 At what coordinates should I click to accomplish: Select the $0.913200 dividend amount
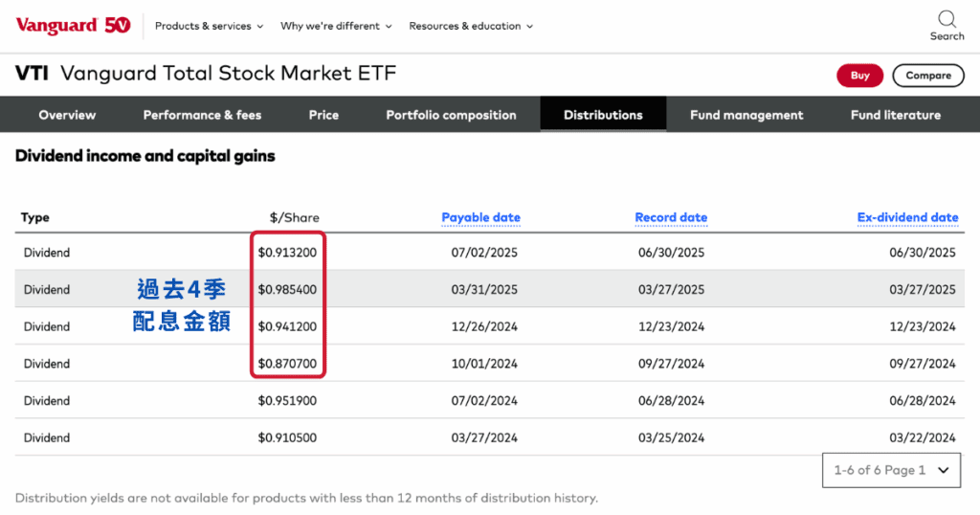(287, 253)
